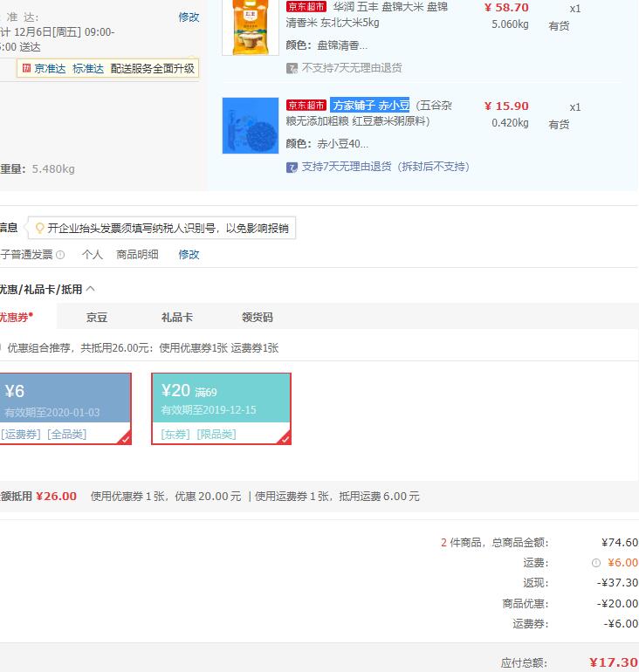639x672 pixels.
Task: Click the 优惠组合推荐 recommendation text
Action: (x=142, y=348)
